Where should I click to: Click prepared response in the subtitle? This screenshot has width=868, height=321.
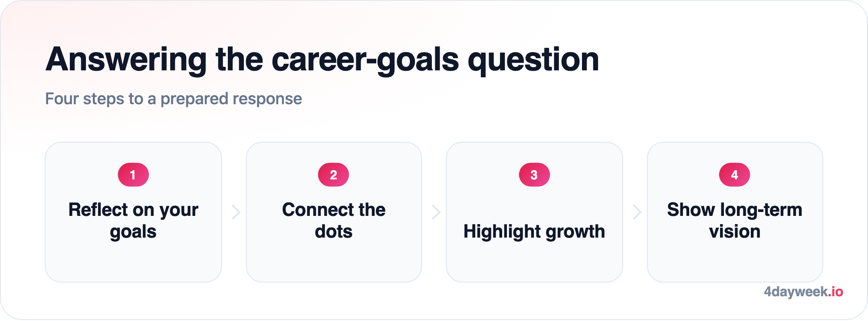click(231, 99)
